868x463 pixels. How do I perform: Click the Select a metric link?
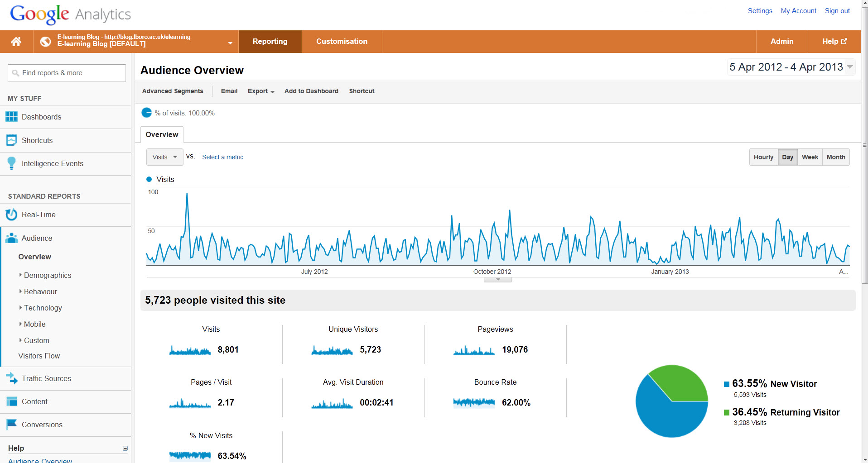[222, 157]
